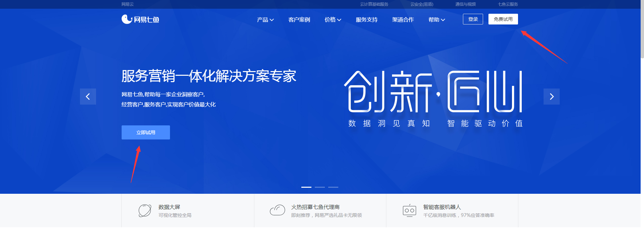Viewport: 644px width, 235px height.
Task: Open the 客户案例 page
Action: [299, 20]
